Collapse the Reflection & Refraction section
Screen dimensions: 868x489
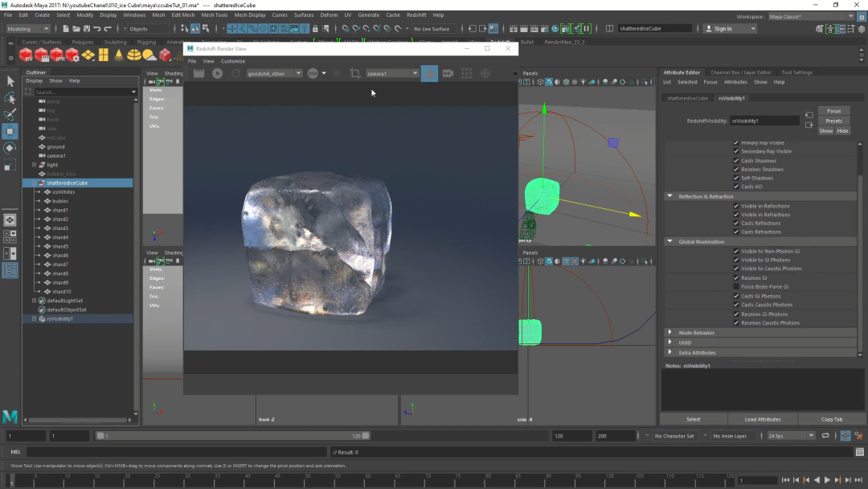click(669, 196)
